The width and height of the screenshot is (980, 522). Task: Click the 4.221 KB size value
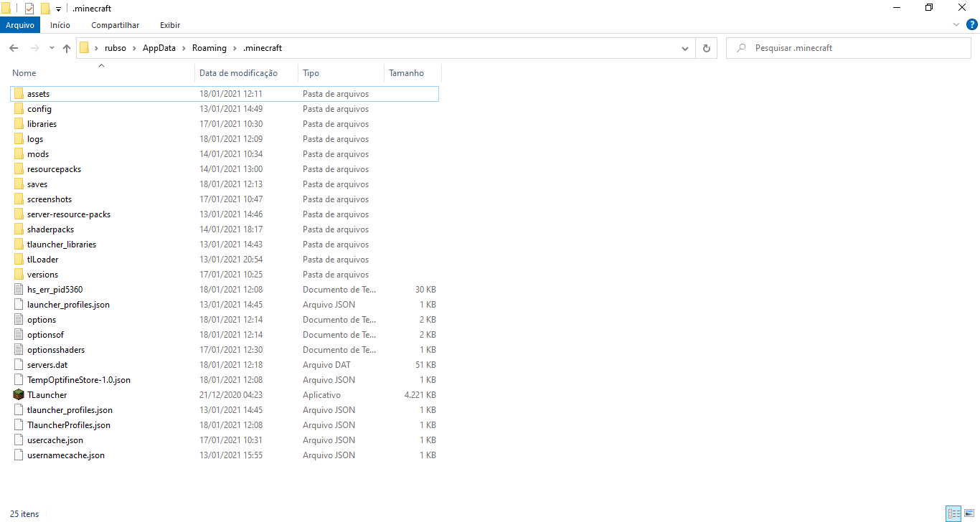(420, 395)
